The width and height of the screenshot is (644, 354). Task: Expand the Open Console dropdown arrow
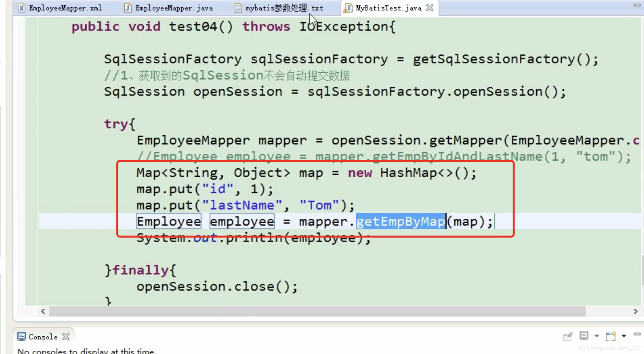click(624, 336)
